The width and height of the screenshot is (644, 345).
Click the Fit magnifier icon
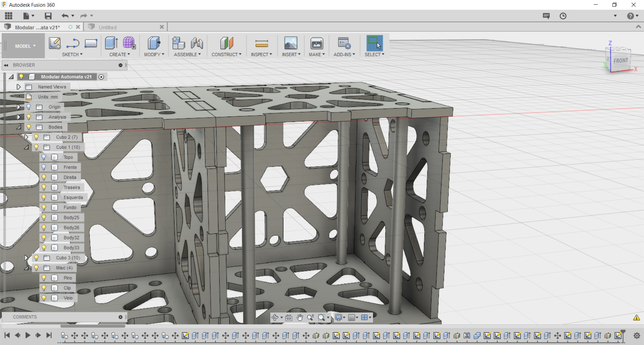tap(321, 318)
